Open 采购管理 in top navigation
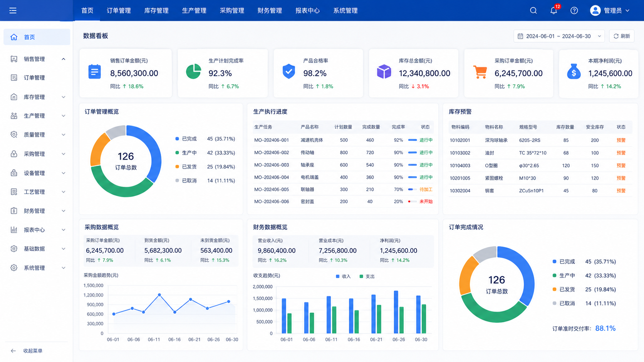Screen dimensions: 644x362 pos(232,10)
